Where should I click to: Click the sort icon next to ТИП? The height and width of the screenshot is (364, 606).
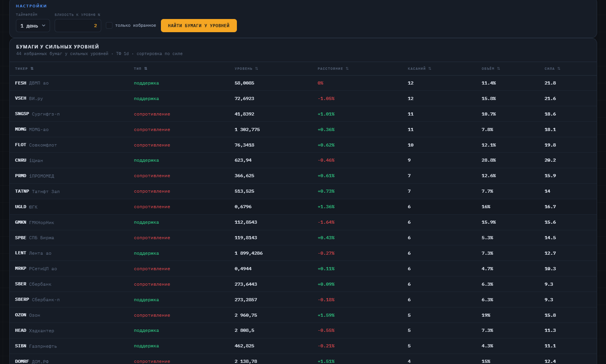[146, 69]
